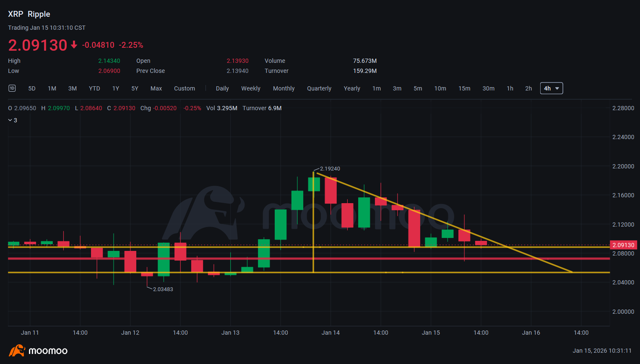Image resolution: width=640 pixels, height=364 pixels.
Task: Click the red down arrow beside price
Action: (x=74, y=45)
